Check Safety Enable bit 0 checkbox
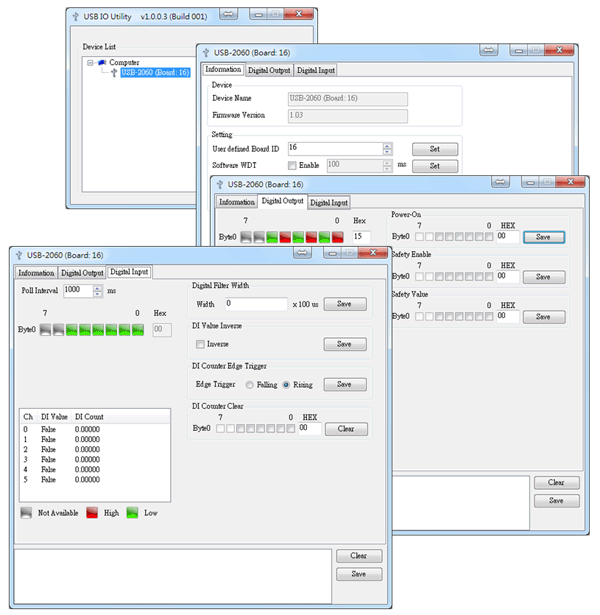 click(x=489, y=277)
